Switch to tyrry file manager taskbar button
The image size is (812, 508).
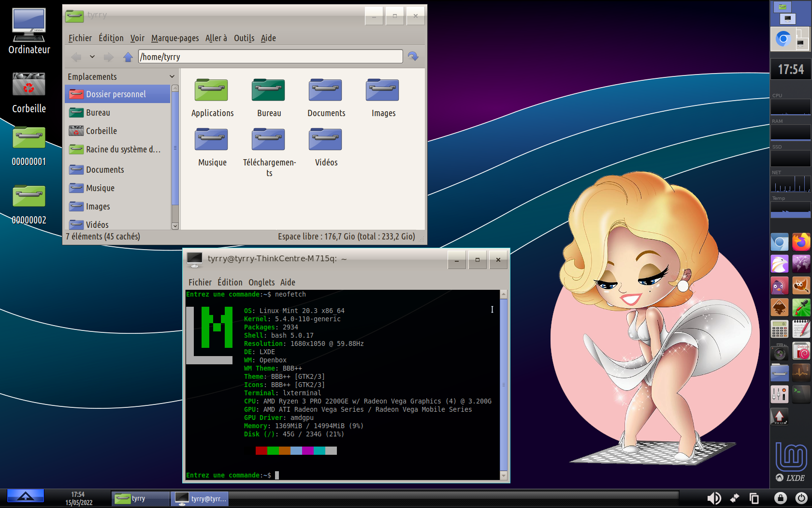point(140,498)
